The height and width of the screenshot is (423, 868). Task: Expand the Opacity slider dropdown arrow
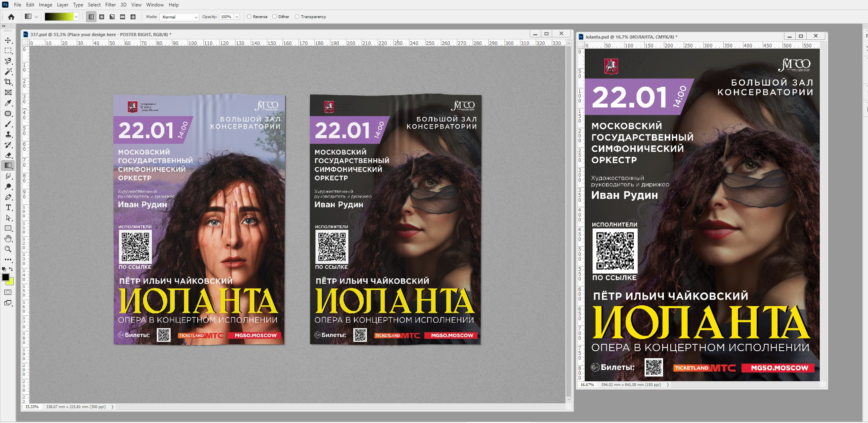(237, 17)
